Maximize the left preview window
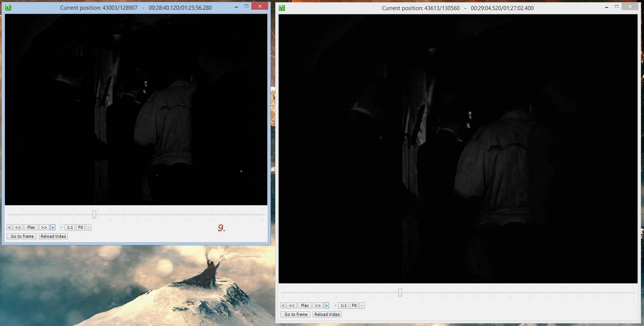This screenshot has width=644, height=326. pyautogui.click(x=246, y=6)
